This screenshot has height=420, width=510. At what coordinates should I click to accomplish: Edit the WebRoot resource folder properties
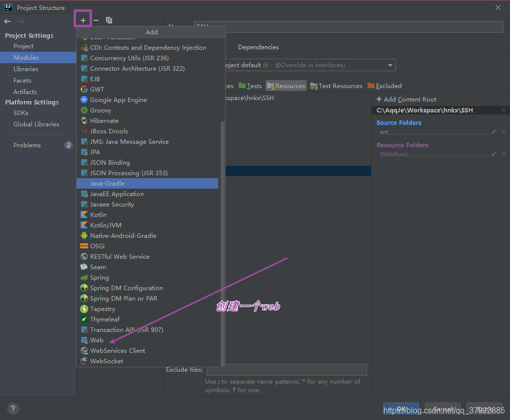click(x=494, y=154)
